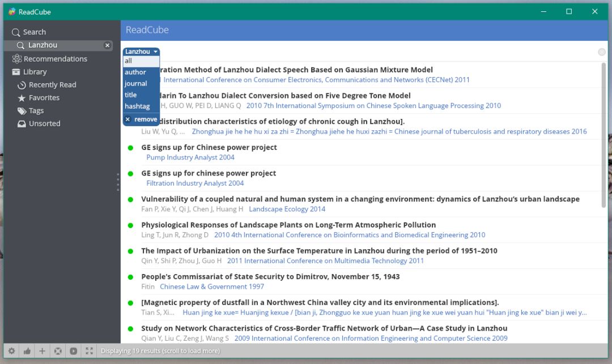Open 'Impact of Urbanization on Surface Temperature'

319,251
